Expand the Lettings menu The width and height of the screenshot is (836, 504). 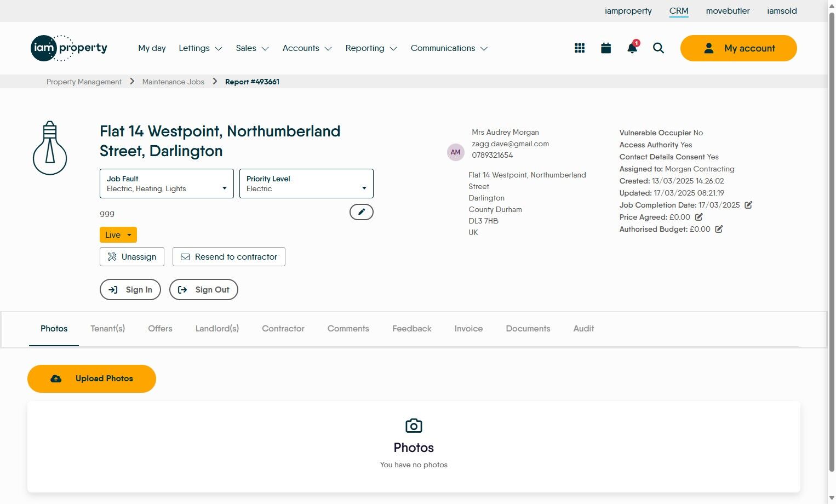200,48
